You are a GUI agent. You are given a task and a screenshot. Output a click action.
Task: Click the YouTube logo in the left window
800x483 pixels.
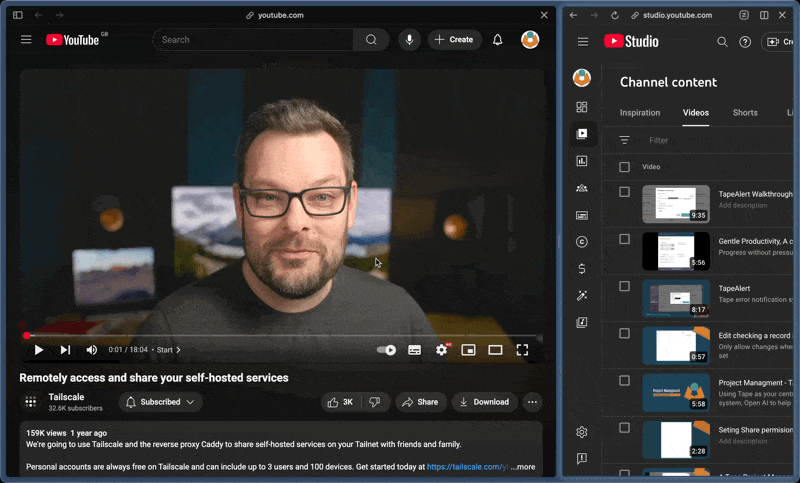(72, 40)
